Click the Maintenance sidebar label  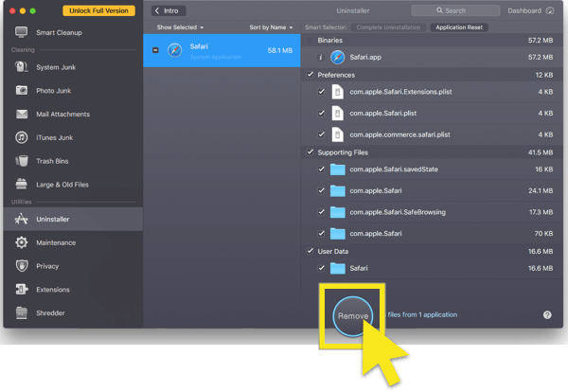click(56, 242)
